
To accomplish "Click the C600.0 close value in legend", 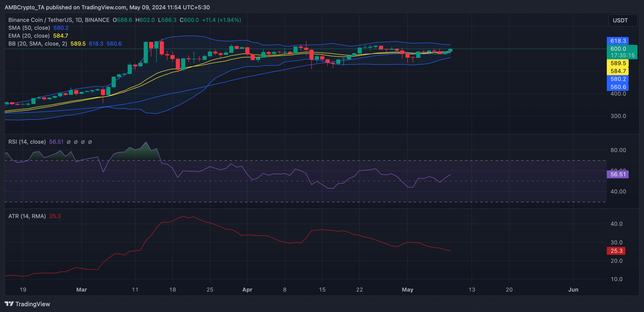I will point(189,20).
